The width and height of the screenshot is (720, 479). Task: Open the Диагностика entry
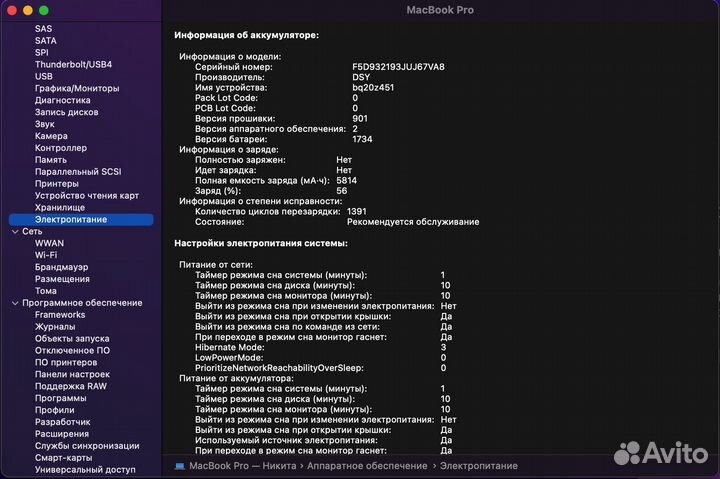tap(62, 100)
